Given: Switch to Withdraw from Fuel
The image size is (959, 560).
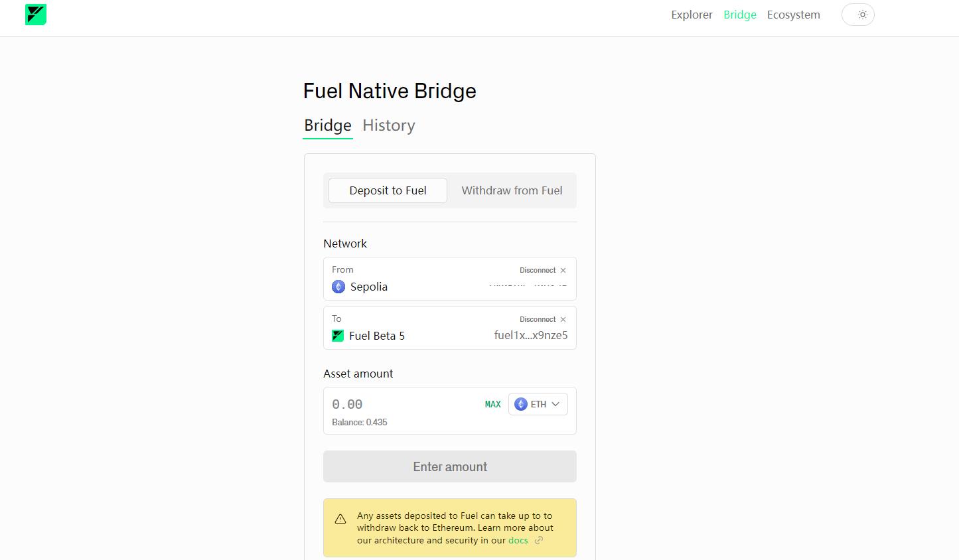Looking at the screenshot, I should click(x=512, y=190).
